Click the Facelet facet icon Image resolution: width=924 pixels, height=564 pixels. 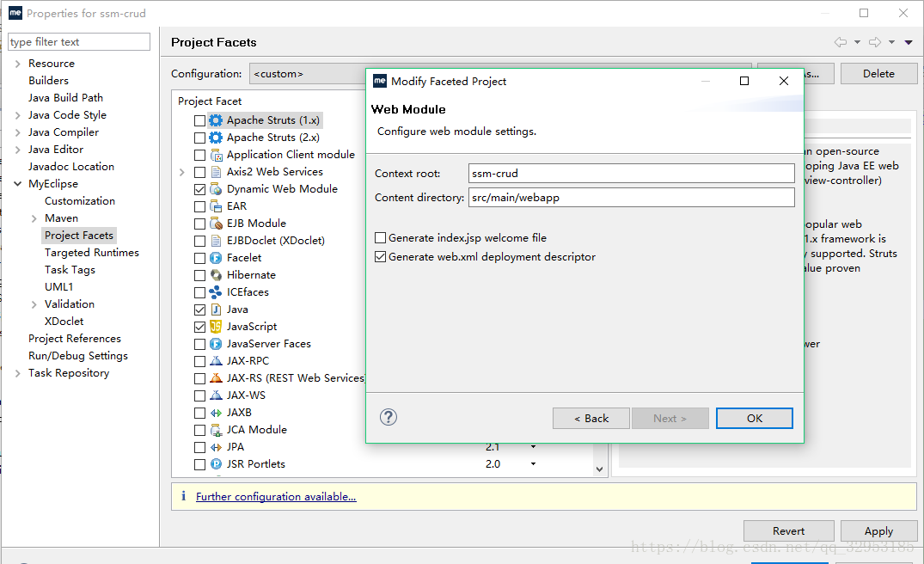click(x=217, y=258)
